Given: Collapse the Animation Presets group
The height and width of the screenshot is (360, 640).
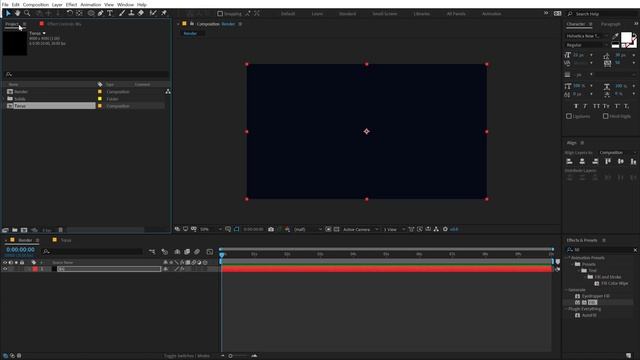Looking at the screenshot, I should 567,258.
